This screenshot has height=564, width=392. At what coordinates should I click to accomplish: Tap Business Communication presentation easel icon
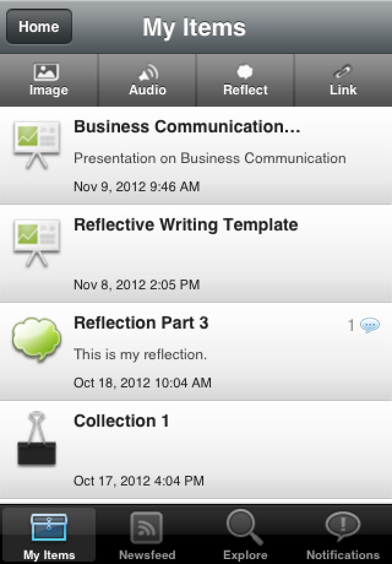point(37,145)
